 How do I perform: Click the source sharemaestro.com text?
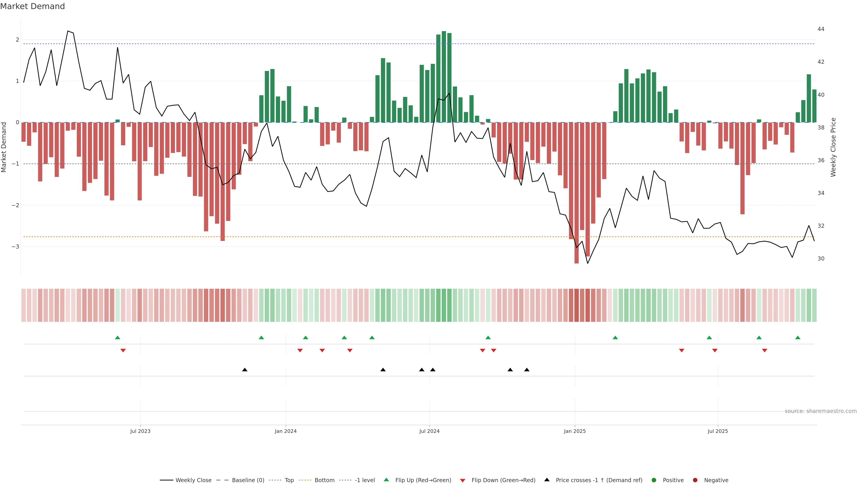click(821, 411)
